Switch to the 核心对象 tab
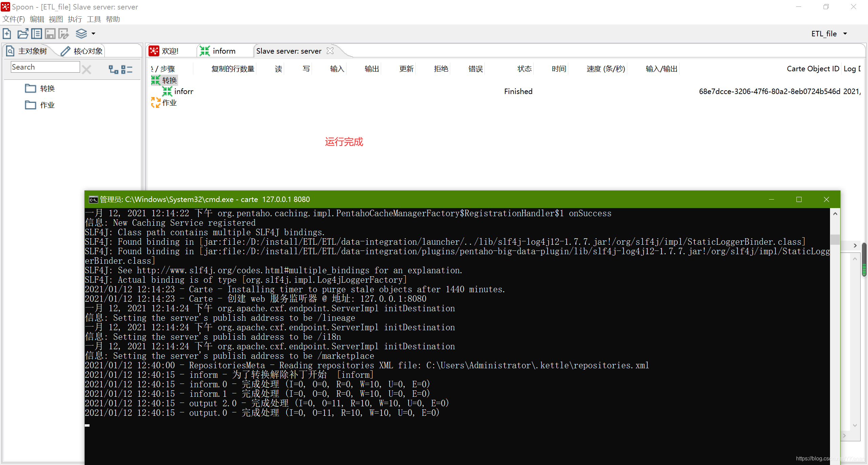 coord(82,51)
